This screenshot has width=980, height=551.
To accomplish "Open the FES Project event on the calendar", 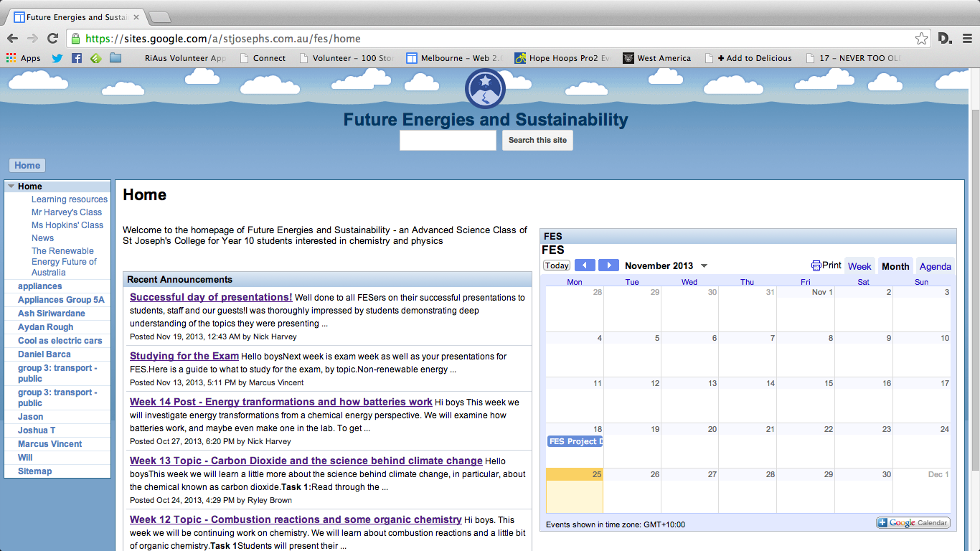I will coord(575,441).
